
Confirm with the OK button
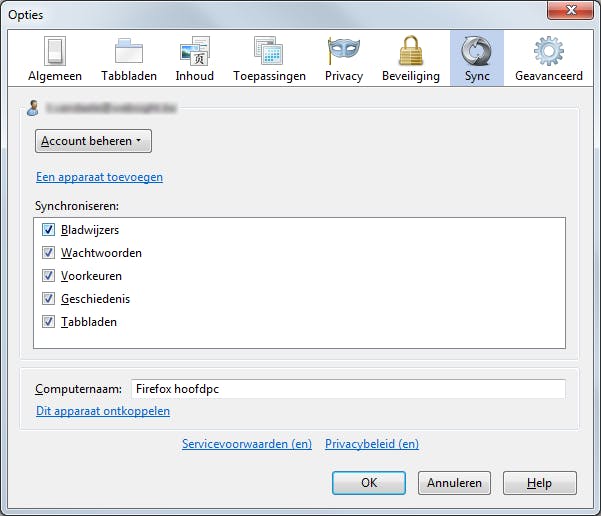(x=369, y=483)
